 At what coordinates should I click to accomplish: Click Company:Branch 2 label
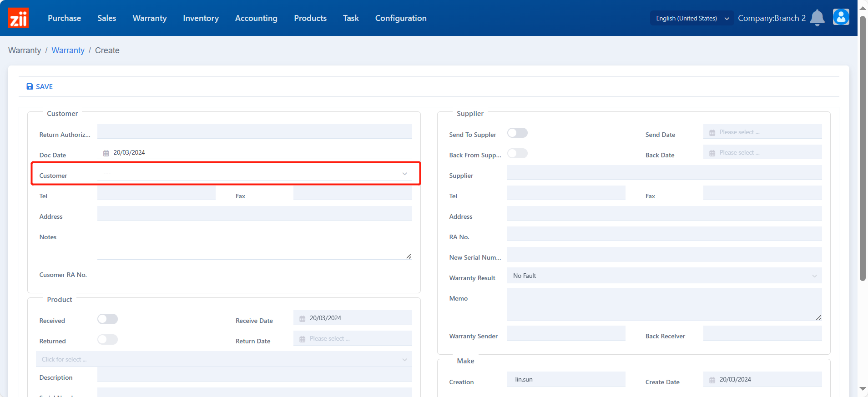772,18
